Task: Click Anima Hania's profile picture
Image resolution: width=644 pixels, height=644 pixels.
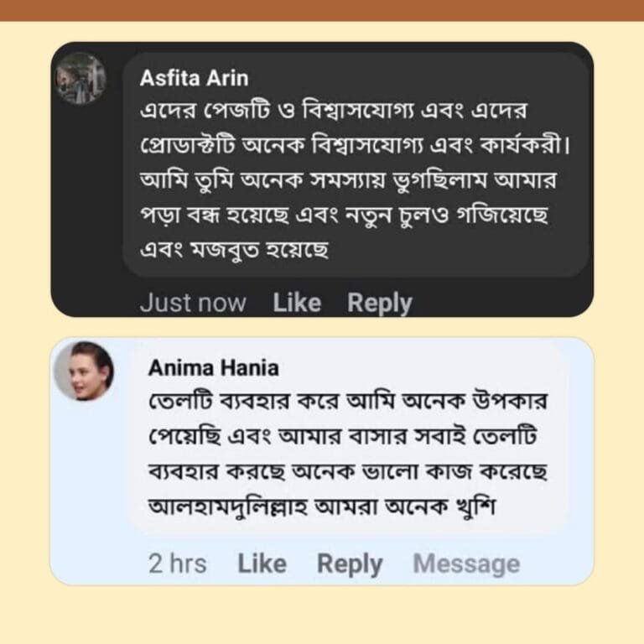Action: 84,371
